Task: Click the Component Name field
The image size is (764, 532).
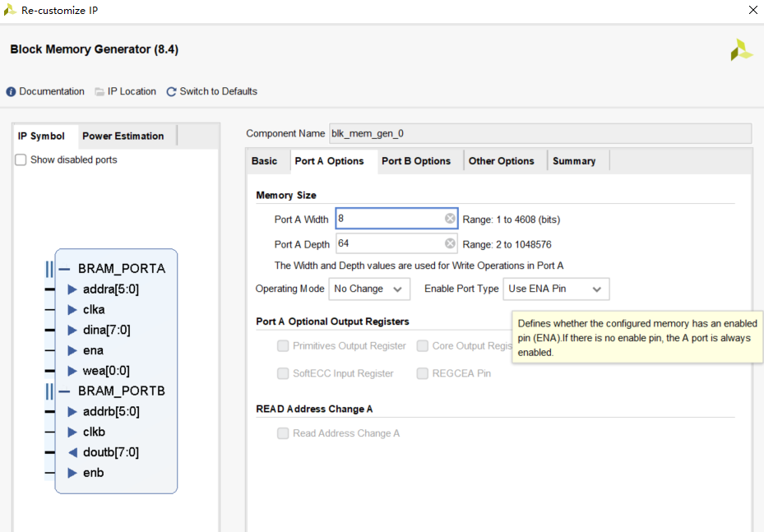Action: 540,133
